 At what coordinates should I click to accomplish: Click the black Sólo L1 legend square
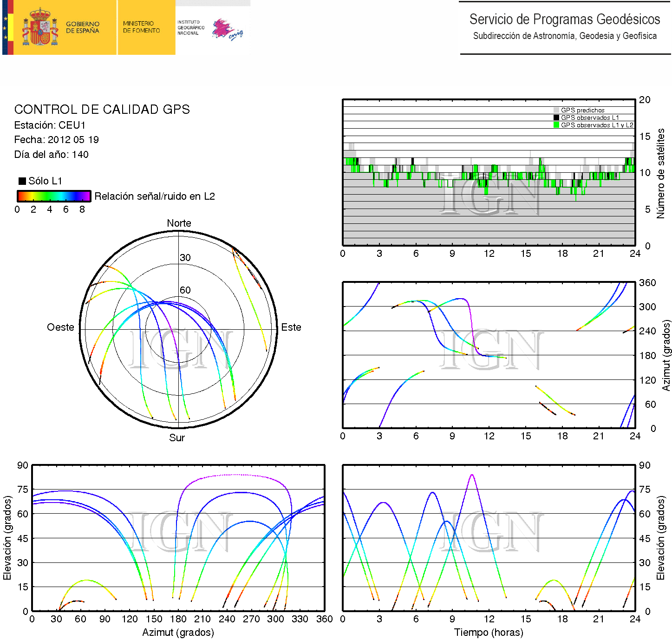[22, 181]
